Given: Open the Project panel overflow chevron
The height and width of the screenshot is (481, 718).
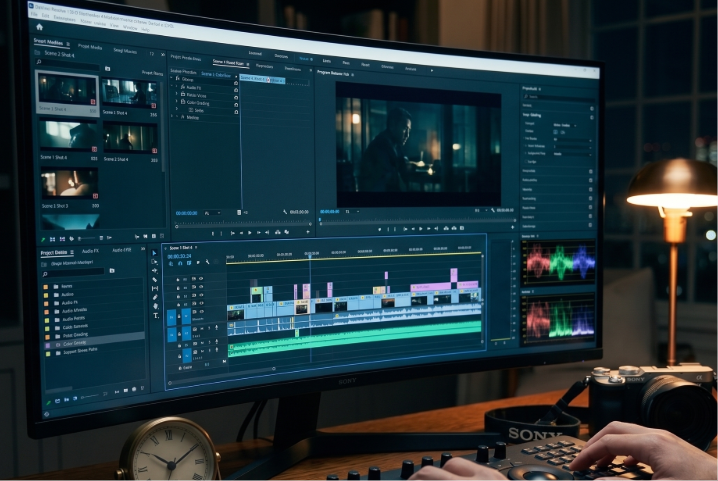Looking at the screenshot, I should pos(143,249).
